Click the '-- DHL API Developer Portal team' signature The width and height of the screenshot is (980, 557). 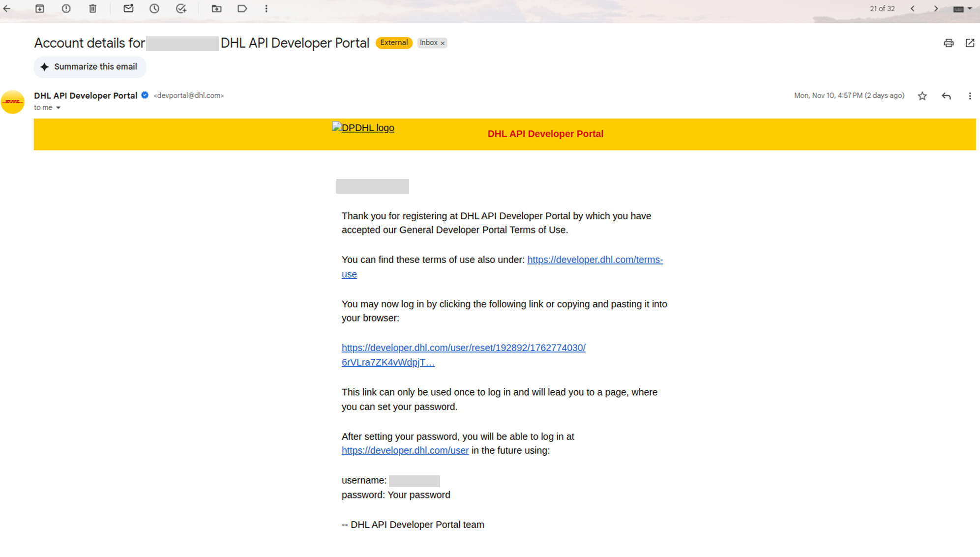(413, 525)
